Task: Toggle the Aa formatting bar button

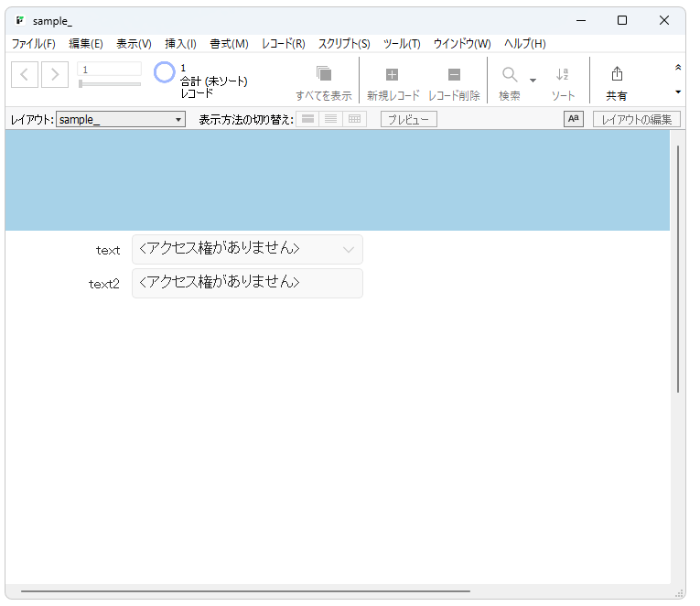Action: [x=574, y=119]
